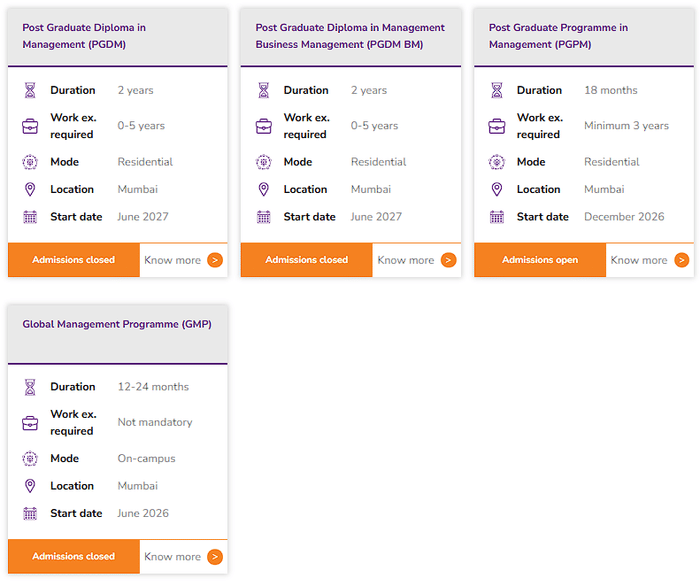Open the PGDM Business Management (PGDM BM) title
Image resolution: width=700 pixels, height=586 pixels.
pos(350,36)
